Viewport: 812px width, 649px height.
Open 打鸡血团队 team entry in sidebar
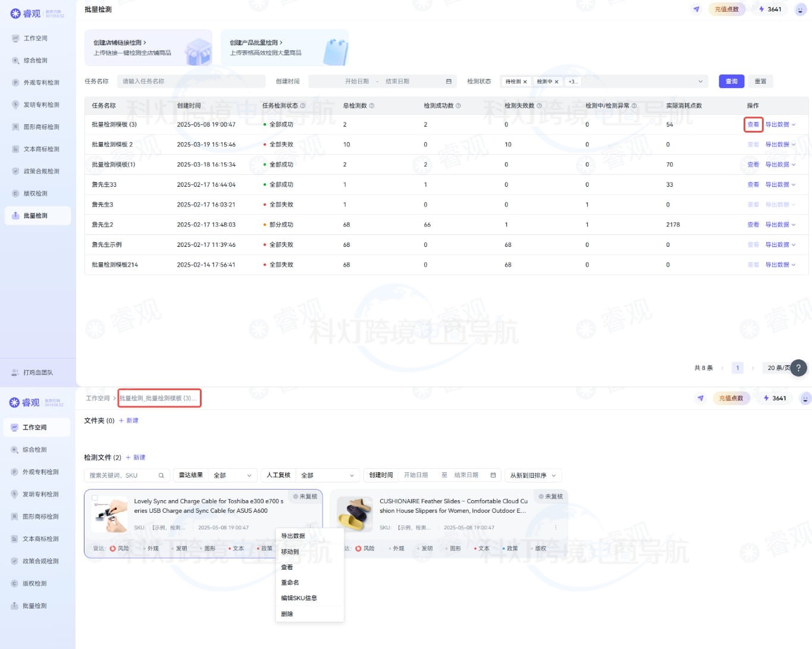37,372
